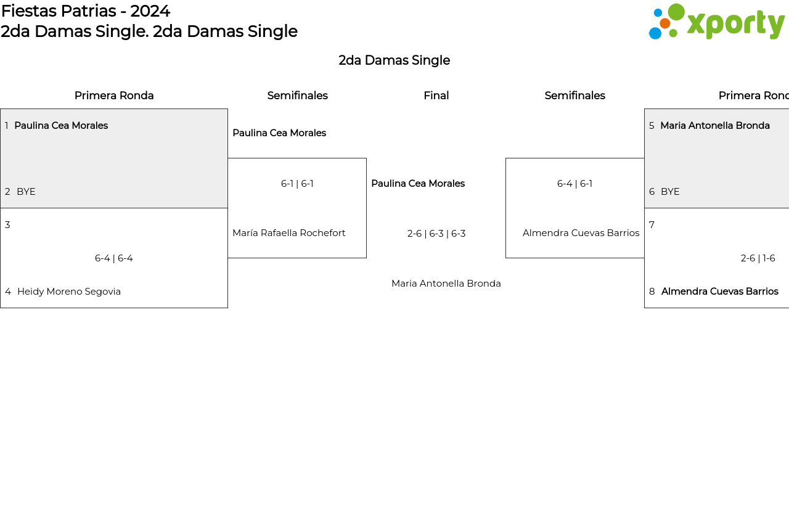The height and width of the screenshot is (532, 789).
Task: Click Almendra Cuevas Barrios in the semifinals column
Action: [581, 233]
